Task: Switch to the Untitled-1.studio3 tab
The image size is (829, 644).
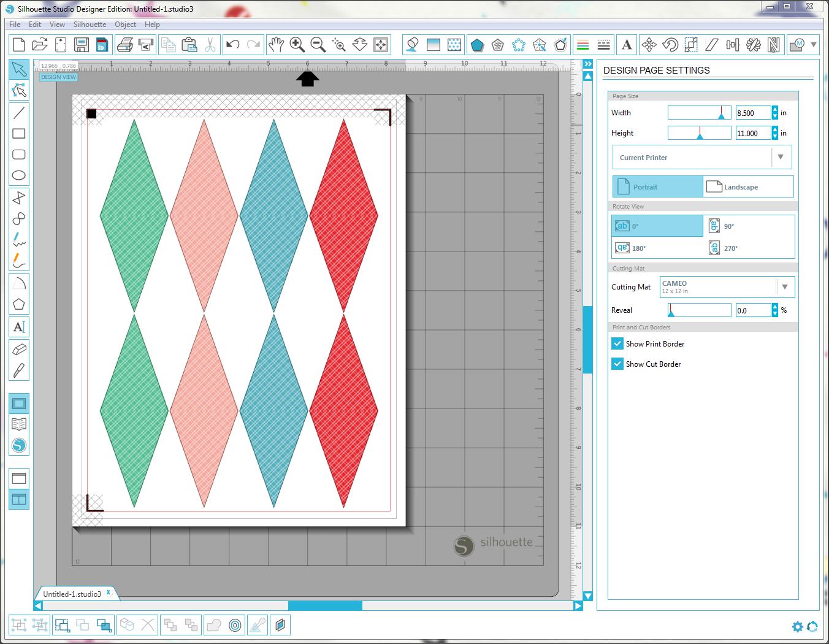Action: pyautogui.click(x=72, y=594)
